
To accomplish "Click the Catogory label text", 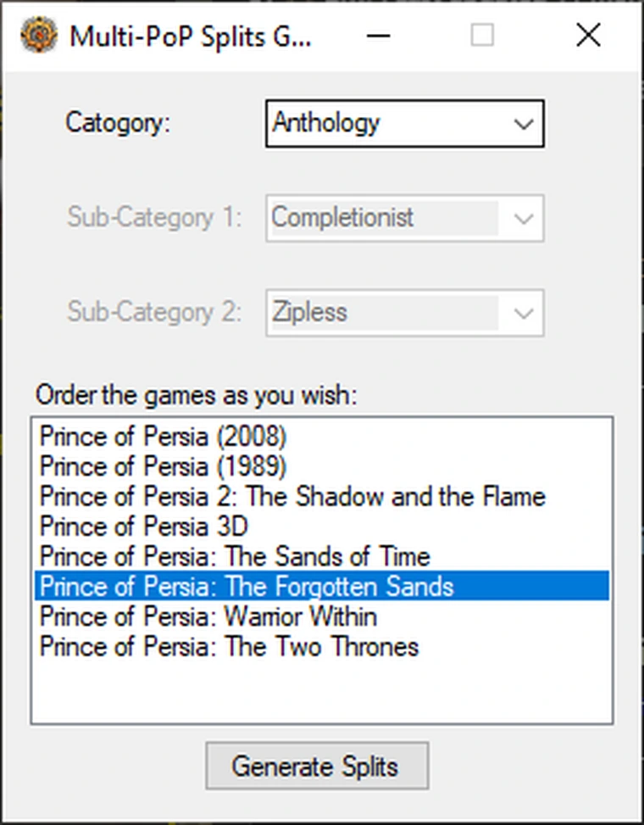I will [118, 123].
